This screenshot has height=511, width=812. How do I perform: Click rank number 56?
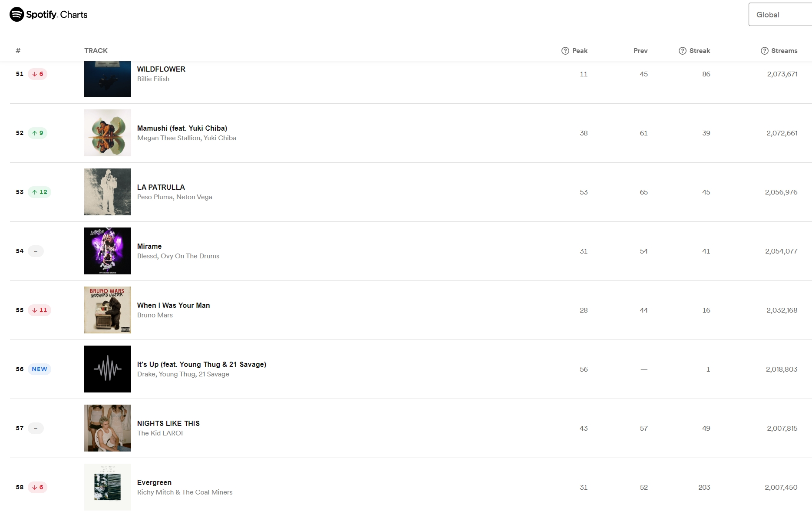tap(20, 369)
